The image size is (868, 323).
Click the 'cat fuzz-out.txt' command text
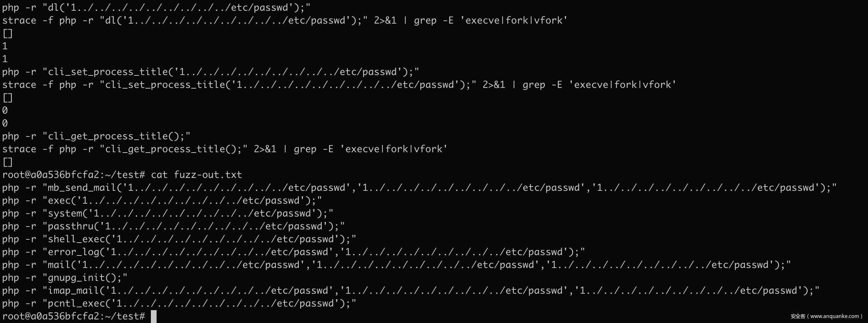[x=196, y=175]
